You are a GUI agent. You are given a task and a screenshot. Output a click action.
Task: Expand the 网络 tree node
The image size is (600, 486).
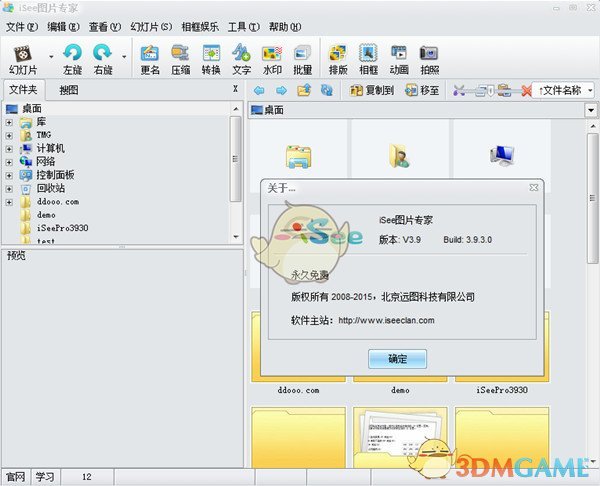click(x=9, y=162)
